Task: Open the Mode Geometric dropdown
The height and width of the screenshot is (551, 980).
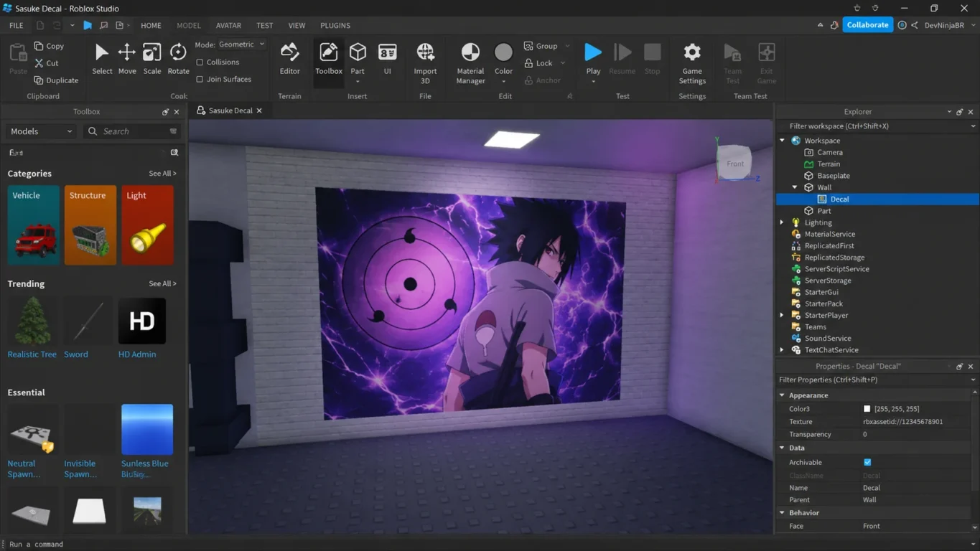Action: [242, 44]
